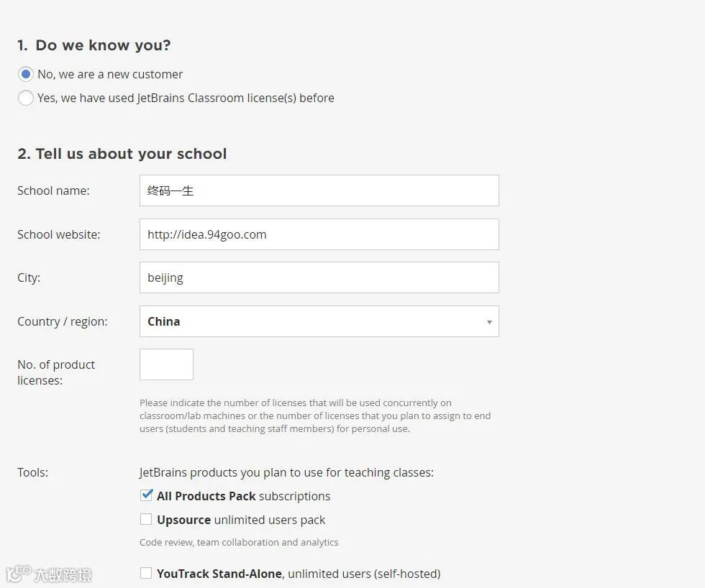The width and height of the screenshot is (705, 588).
Task: Click the "YouTrack Stand-Alone" label text
Action: click(219, 574)
